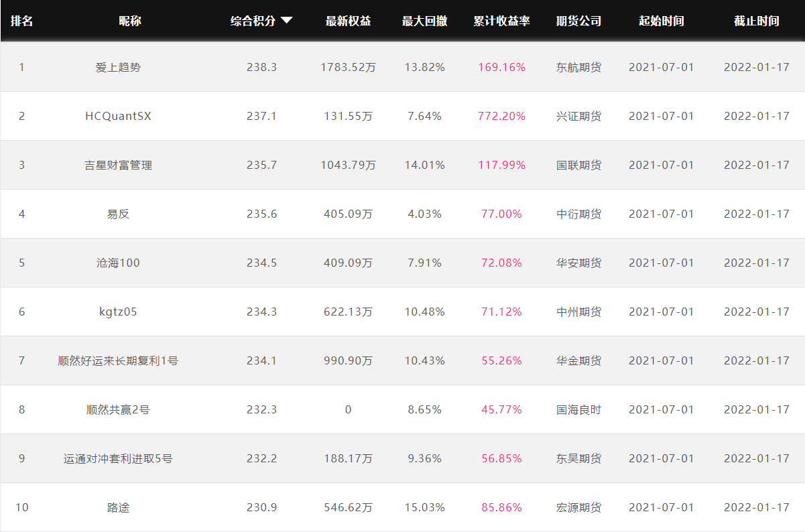805x532 pixels.
Task: Click the 546.62万 equity value
Action: (348, 507)
